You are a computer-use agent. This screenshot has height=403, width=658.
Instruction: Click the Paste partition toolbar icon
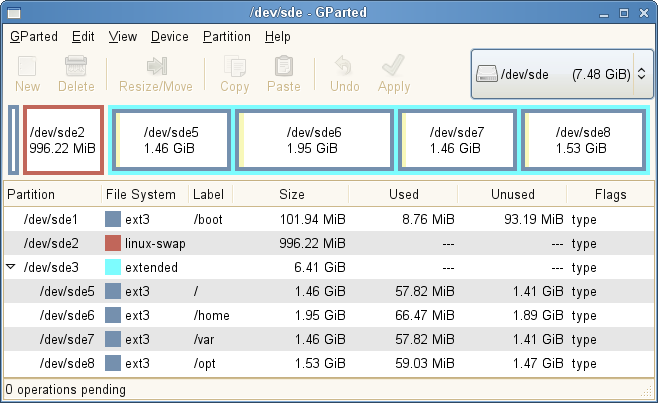[284, 66]
